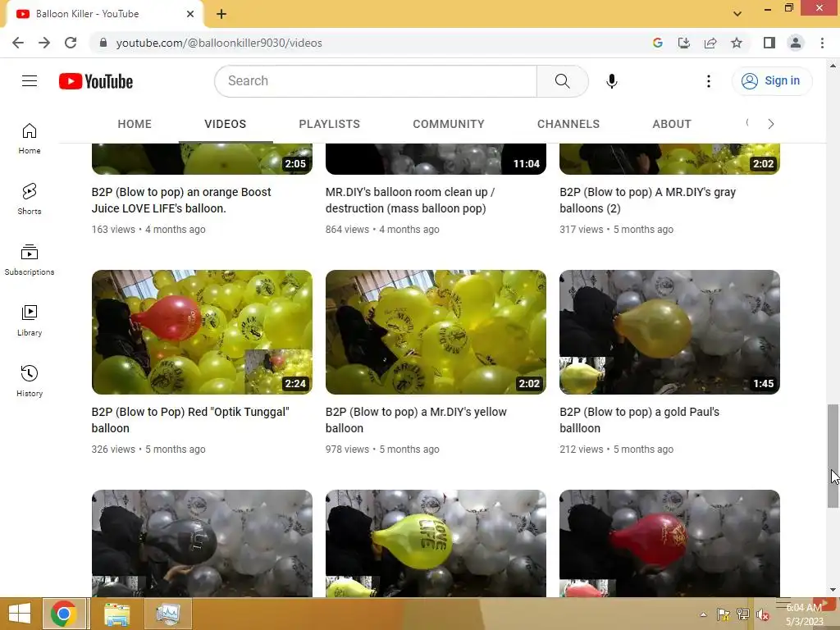
Task: Share this page icon in address bar
Action: [x=710, y=43]
